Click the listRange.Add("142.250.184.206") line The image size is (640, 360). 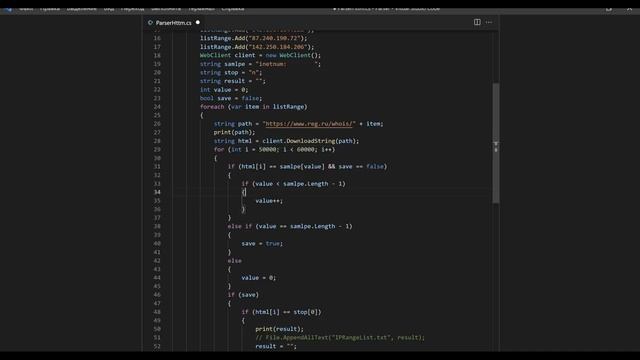pos(257,47)
